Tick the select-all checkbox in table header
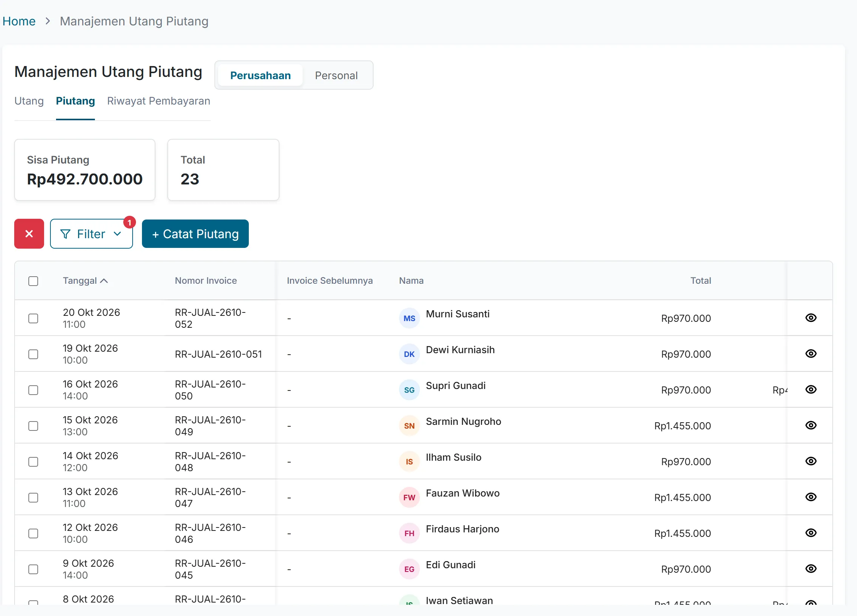This screenshot has width=857, height=616. click(x=33, y=281)
